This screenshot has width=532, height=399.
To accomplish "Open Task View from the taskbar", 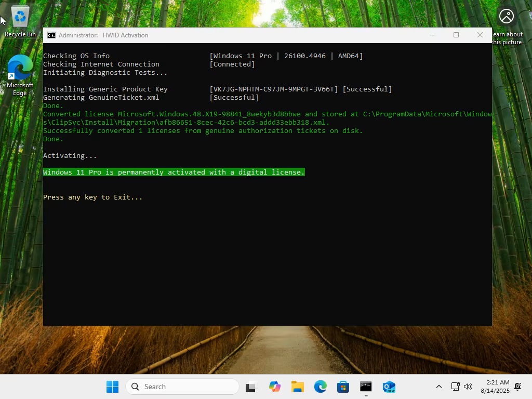I will coord(251,387).
